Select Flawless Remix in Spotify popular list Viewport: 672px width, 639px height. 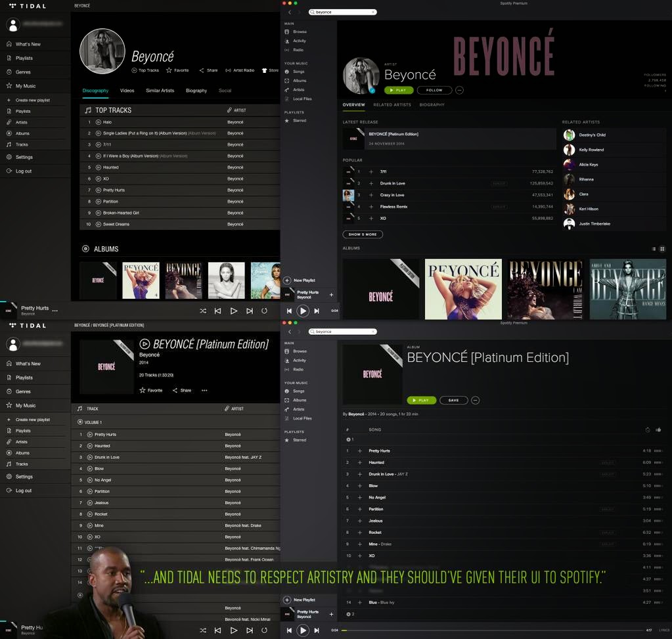(448, 207)
